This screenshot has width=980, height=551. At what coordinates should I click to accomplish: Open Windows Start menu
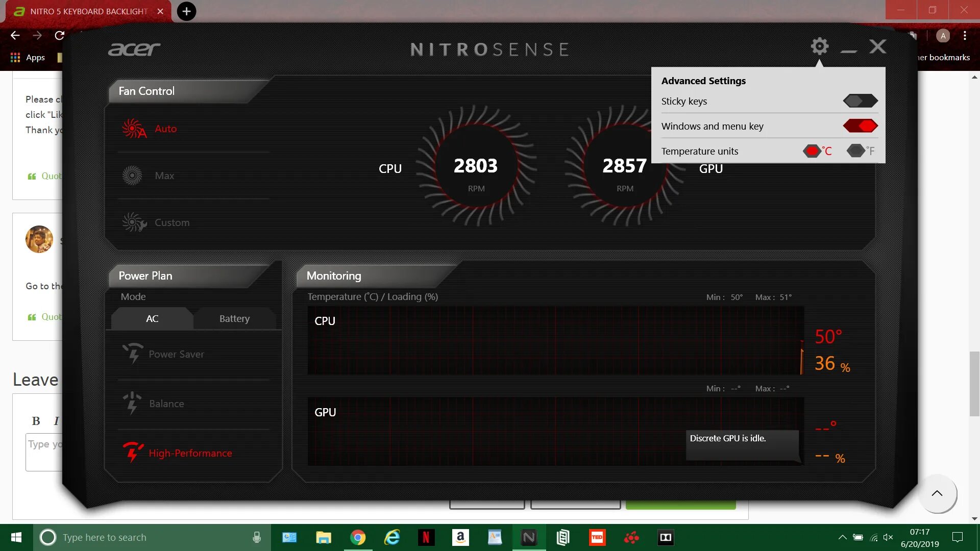click(x=16, y=537)
